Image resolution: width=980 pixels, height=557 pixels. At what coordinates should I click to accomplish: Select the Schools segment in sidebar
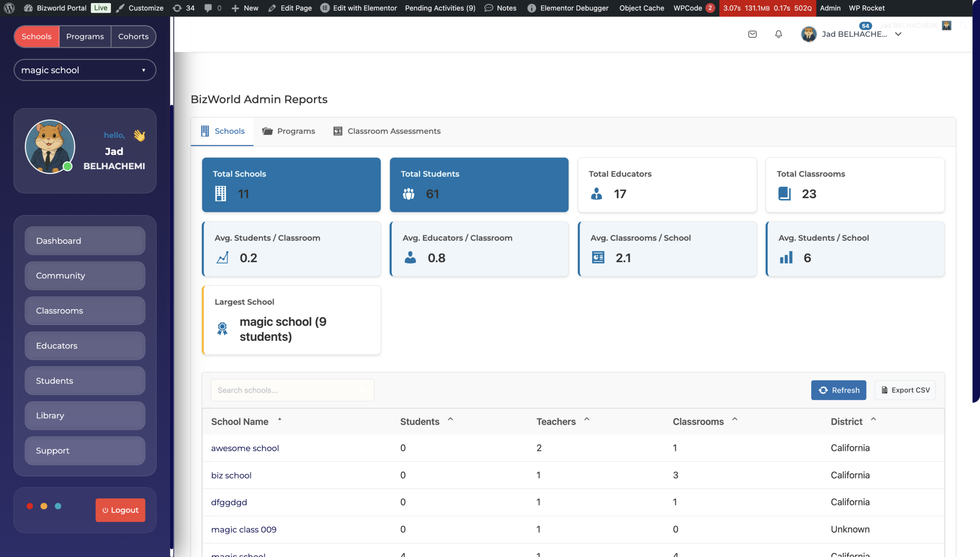pyautogui.click(x=36, y=36)
